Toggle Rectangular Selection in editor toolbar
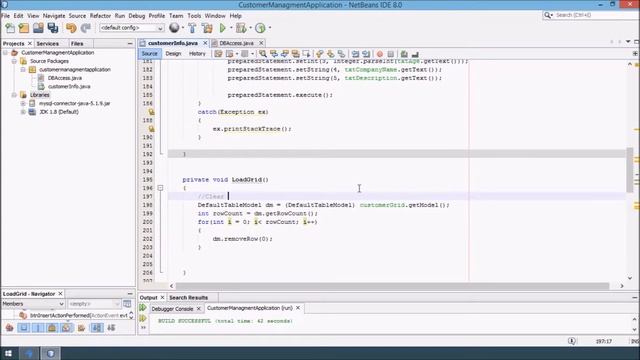The image size is (640, 360). pos(306,54)
